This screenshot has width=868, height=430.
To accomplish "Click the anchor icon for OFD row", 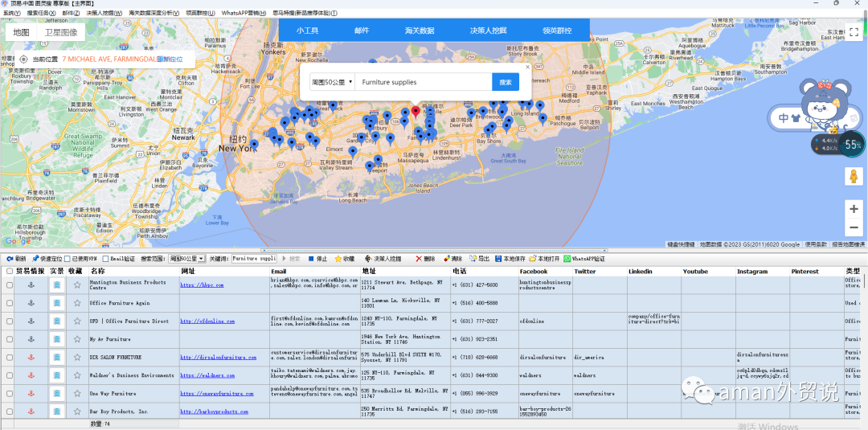I will pos(31,321).
